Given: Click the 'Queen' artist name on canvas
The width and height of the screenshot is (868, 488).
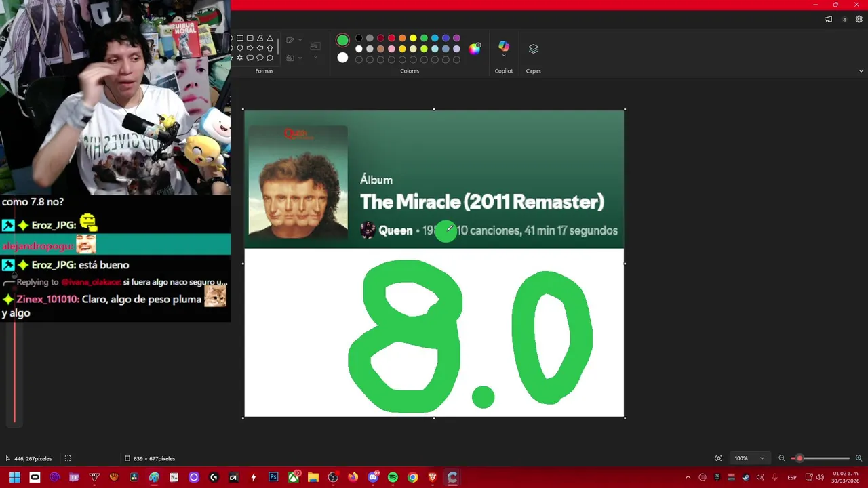Looking at the screenshot, I should point(395,230).
